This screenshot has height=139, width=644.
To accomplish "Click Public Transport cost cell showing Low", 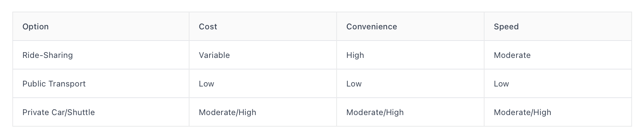I will pos(206,84).
